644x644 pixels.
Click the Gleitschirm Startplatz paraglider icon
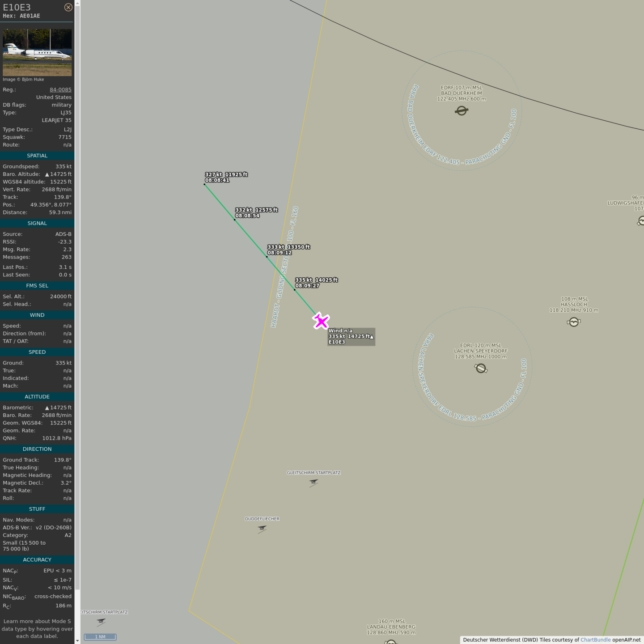click(314, 482)
